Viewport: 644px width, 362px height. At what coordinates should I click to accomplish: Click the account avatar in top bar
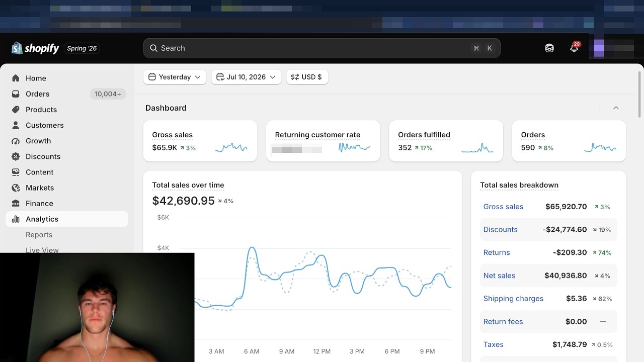[599, 48]
